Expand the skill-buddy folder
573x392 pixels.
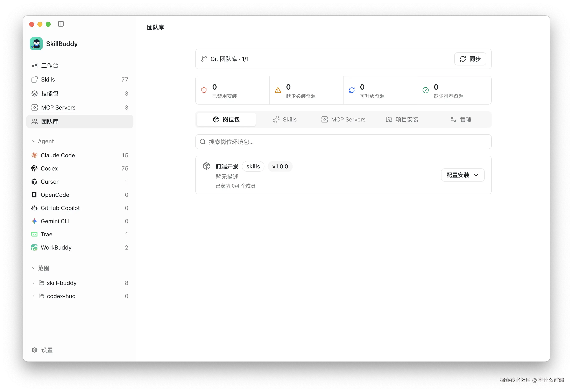(34, 283)
